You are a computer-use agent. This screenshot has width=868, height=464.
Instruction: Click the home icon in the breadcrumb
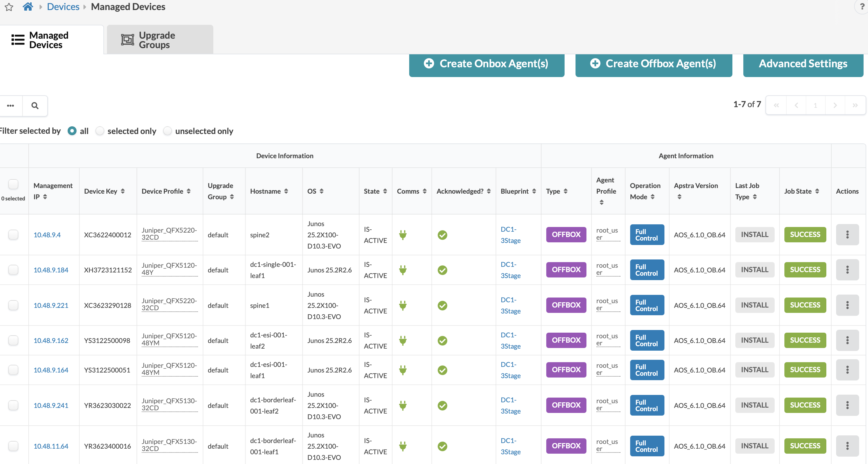click(x=28, y=7)
